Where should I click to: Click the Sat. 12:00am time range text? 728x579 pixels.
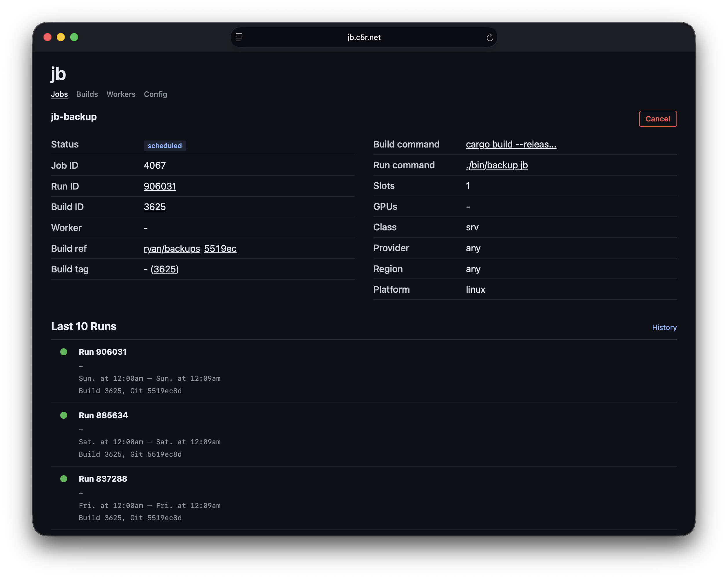[150, 442]
